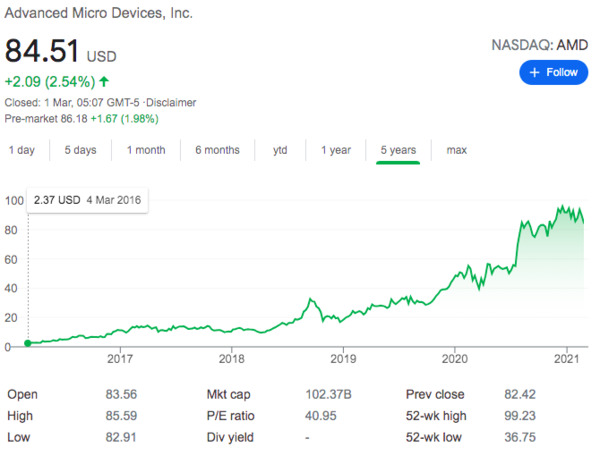Click the 2021 axis label
This screenshot has width=600, height=455.
(567, 359)
